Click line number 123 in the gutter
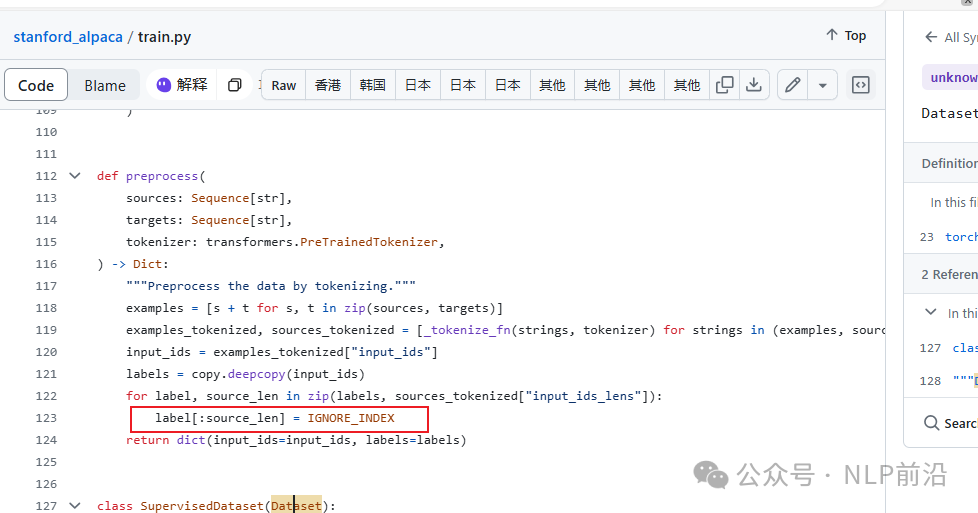Image resolution: width=978 pixels, height=513 pixels. point(46,418)
